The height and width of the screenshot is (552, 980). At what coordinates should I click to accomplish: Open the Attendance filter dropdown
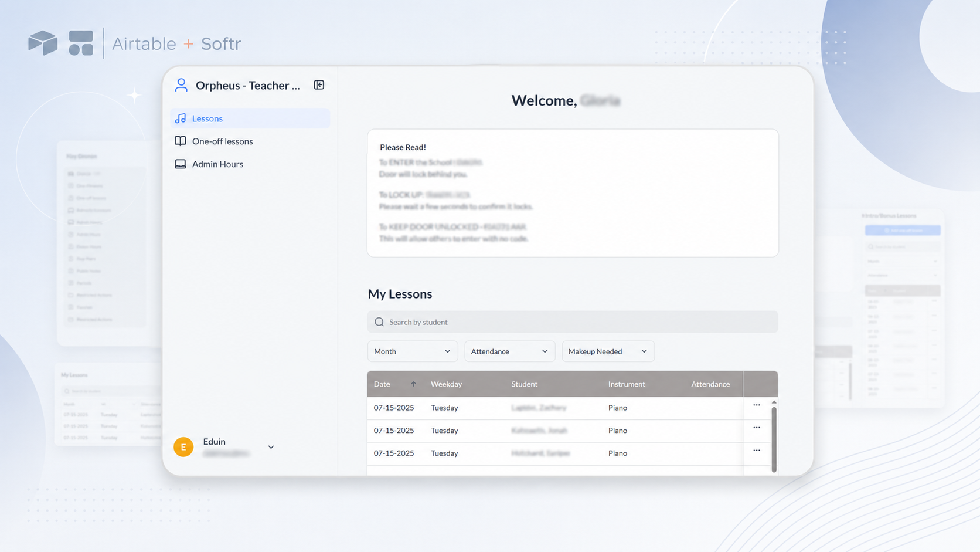coord(510,351)
